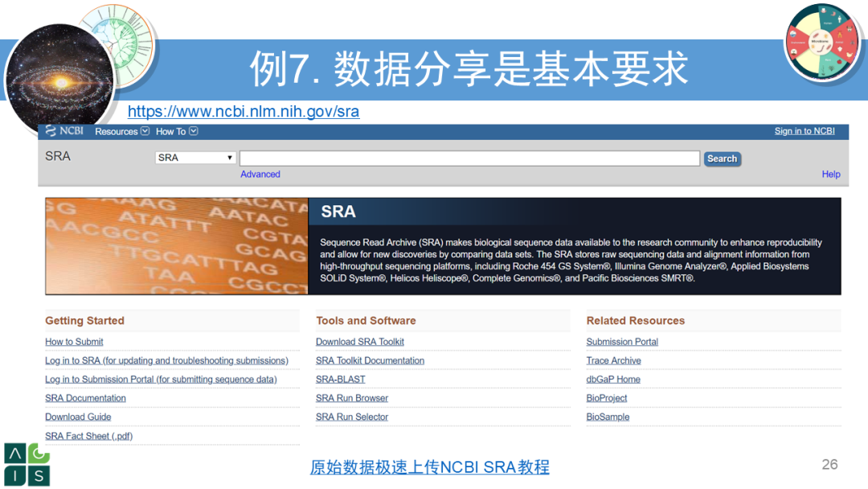868x489 pixels.
Task: Click Sign in to NCBI
Action: (x=805, y=130)
